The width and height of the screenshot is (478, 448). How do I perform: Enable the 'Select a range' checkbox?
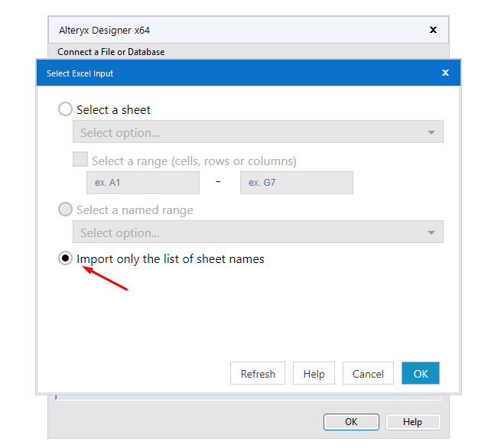coord(80,161)
